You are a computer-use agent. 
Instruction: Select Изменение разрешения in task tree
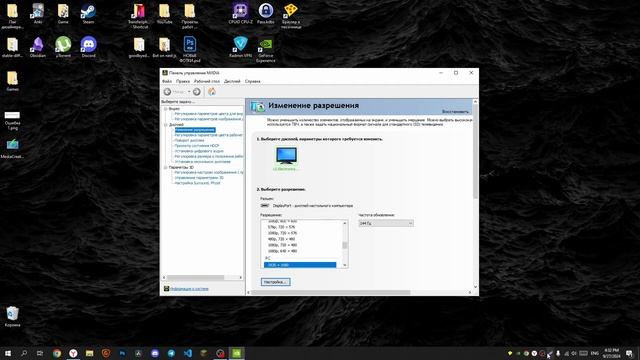[195, 130]
